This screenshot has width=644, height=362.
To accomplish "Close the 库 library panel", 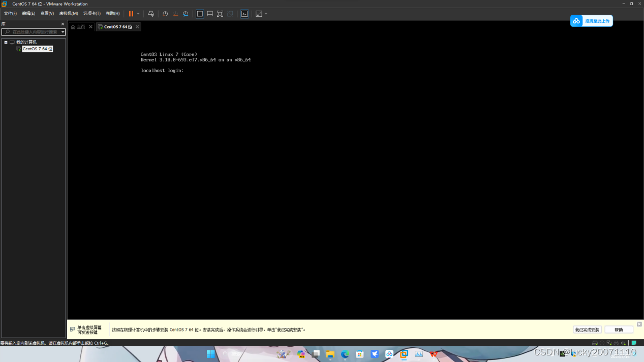I will (63, 24).
